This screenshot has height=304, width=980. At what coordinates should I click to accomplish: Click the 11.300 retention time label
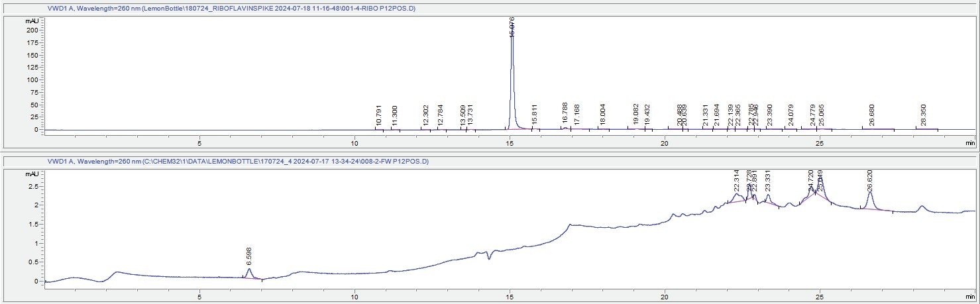[395, 116]
